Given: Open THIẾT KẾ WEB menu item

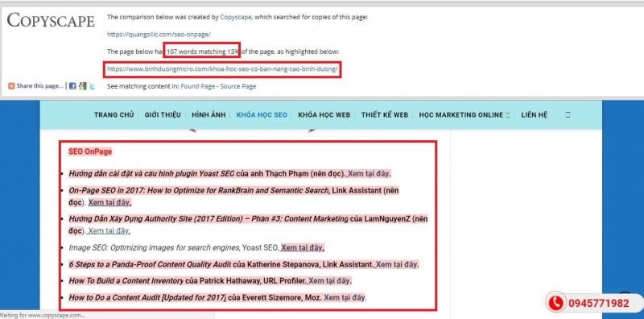Looking at the screenshot, I should tap(385, 115).
